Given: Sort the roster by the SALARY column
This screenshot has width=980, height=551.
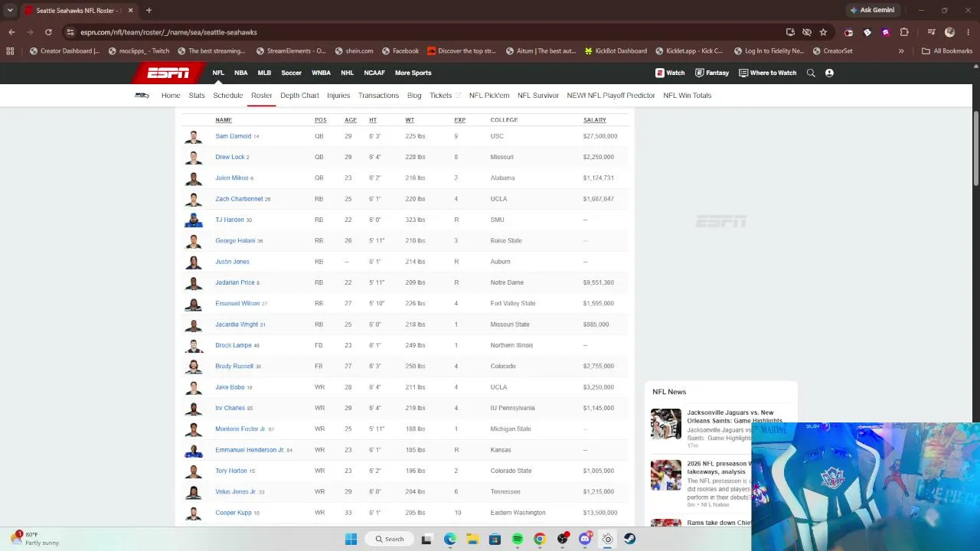Looking at the screenshot, I should tap(595, 120).
